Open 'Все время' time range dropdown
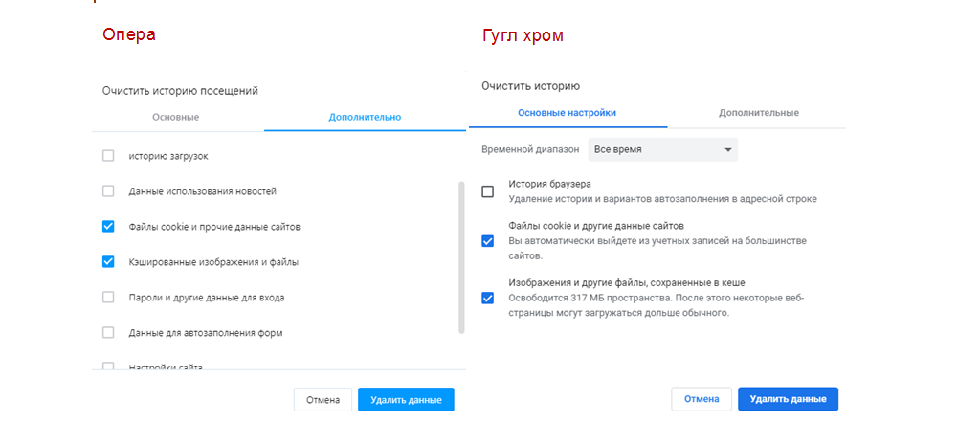This screenshot has height=422, width=980. coord(662,150)
